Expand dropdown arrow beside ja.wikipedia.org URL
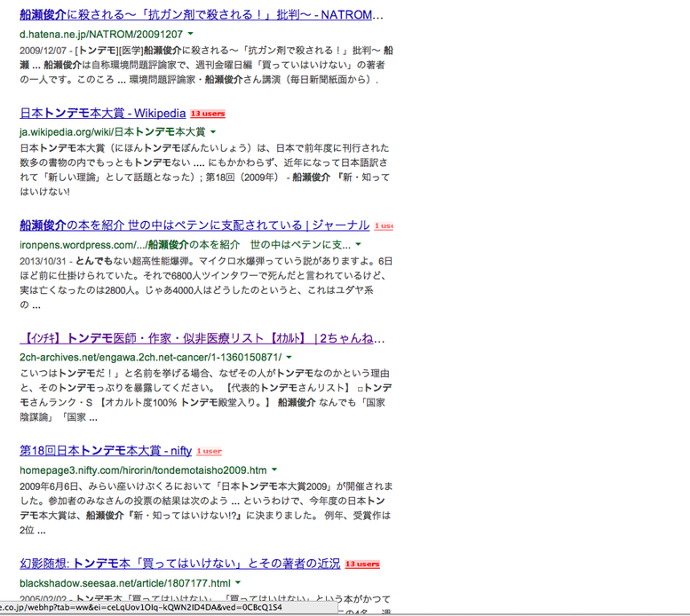Screen dimensions: 690x616 [213, 131]
